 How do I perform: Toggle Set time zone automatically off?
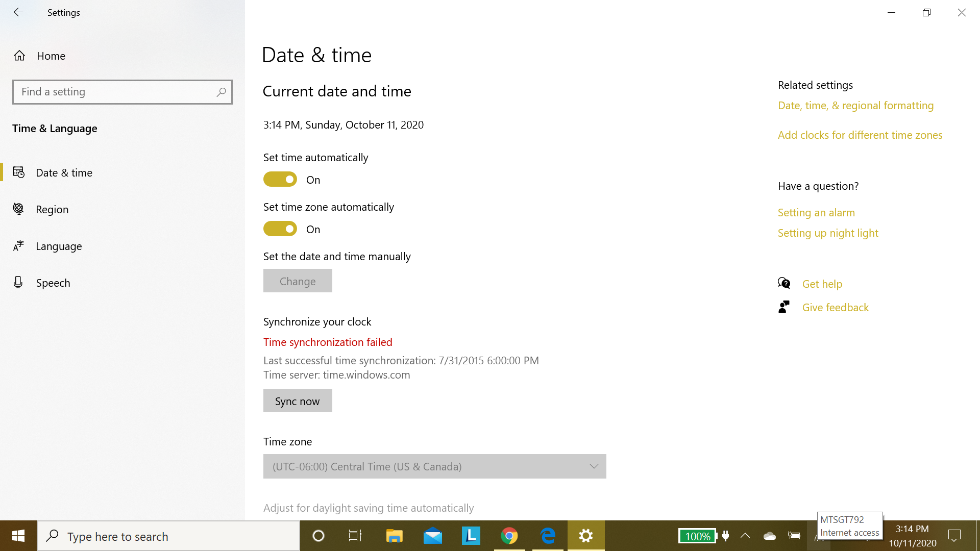pos(280,229)
